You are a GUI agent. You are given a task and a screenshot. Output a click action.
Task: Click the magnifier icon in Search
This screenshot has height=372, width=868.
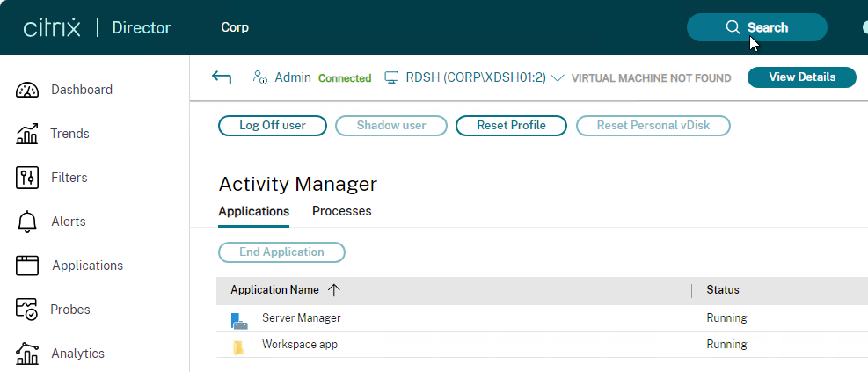click(733, 27)
